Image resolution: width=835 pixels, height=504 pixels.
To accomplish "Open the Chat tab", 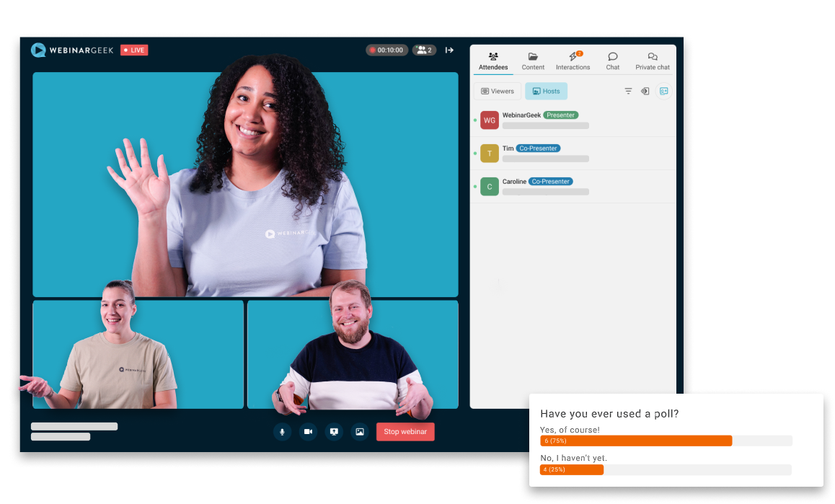I will tap(612, 61).
